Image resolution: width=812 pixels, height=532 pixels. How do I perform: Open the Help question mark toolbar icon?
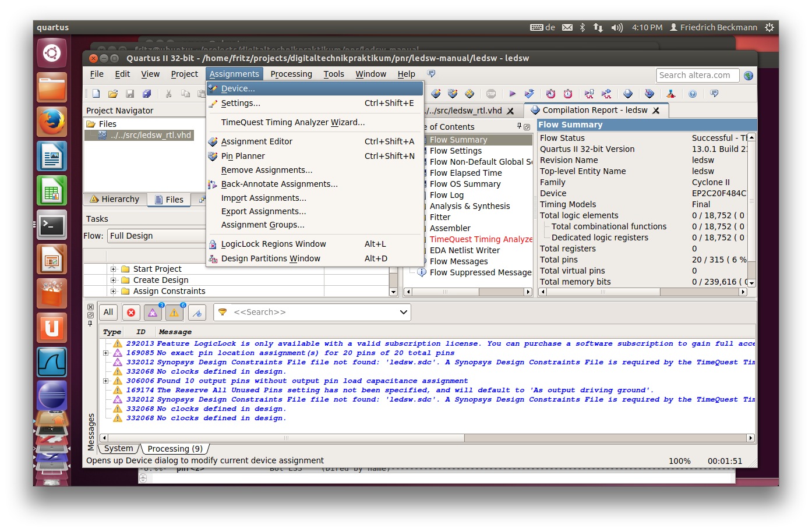click(x=693, y=94)
